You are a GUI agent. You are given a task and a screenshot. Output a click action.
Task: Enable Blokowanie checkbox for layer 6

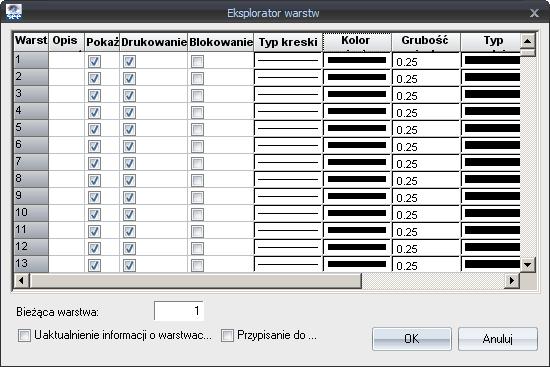click(197, 147)
